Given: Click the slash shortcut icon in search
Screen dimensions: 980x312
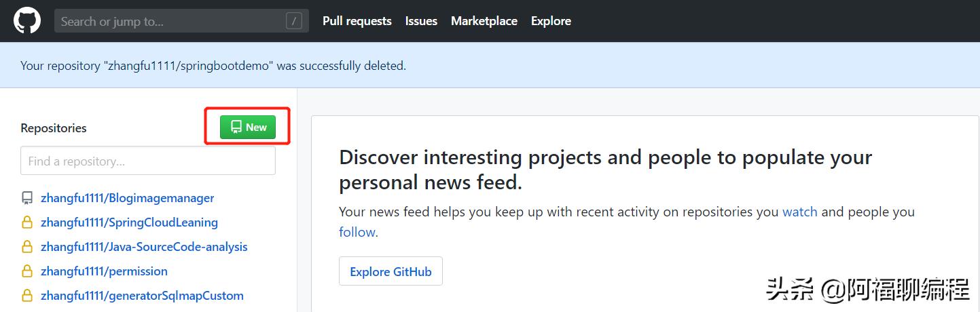Looking at the screenshot, I should coord(294,21).
